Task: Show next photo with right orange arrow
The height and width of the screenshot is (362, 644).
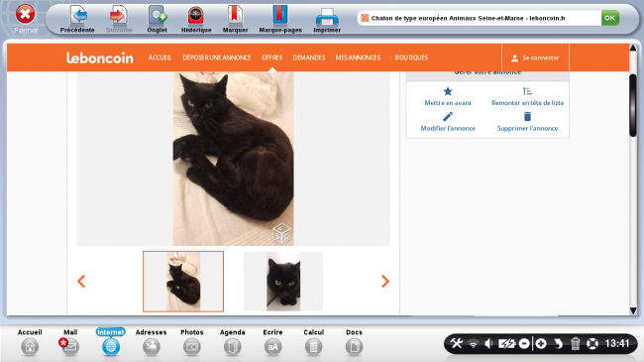Action: [385, 282]
